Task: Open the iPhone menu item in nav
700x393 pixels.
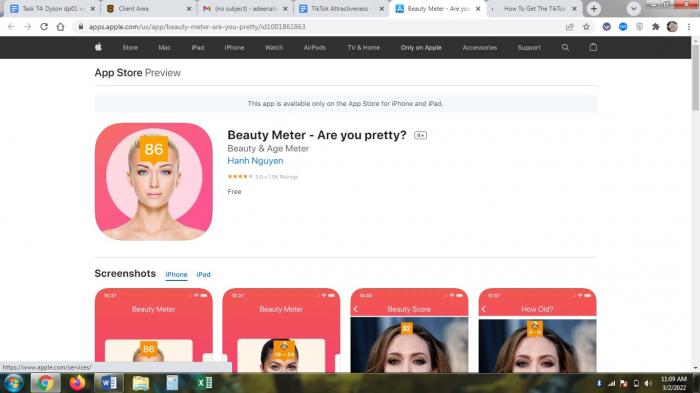Action: (x=234, y=47)
